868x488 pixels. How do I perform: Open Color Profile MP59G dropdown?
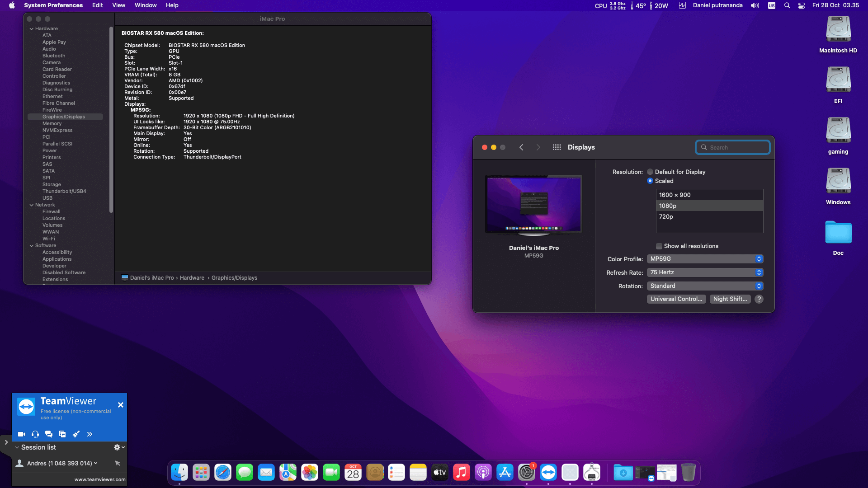click(x=705, y=259)
